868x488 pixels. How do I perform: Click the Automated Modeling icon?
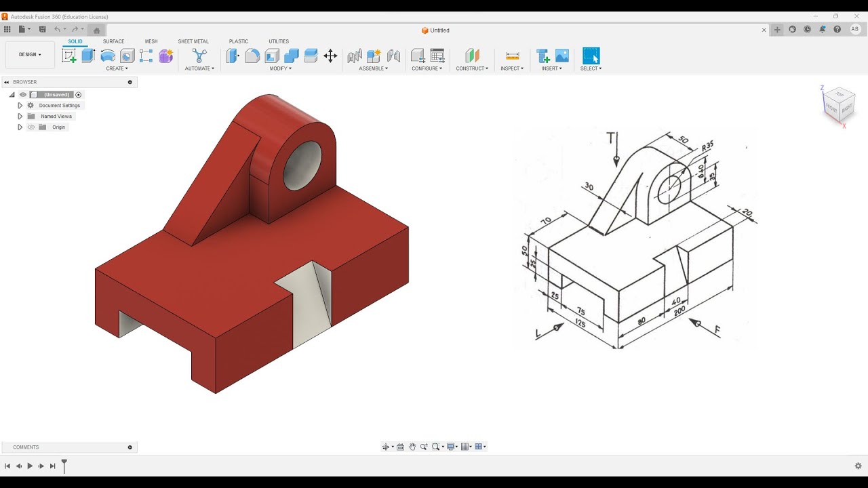click(x=199, y=56)
